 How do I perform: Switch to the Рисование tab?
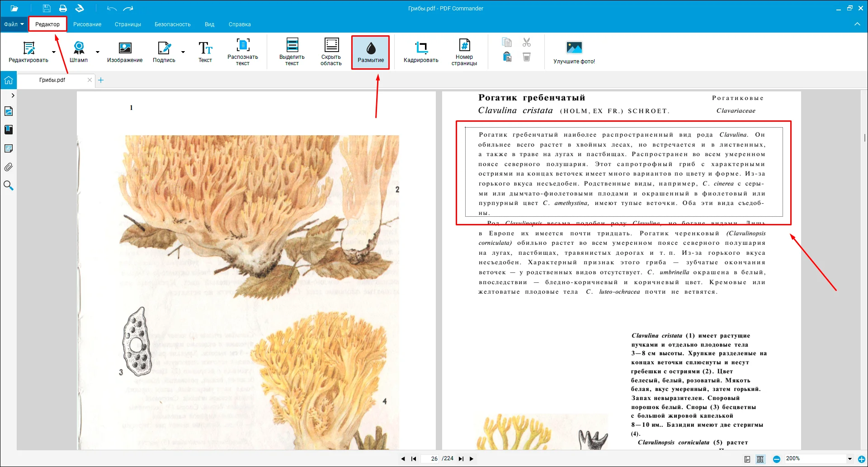(x=87, y=24)
